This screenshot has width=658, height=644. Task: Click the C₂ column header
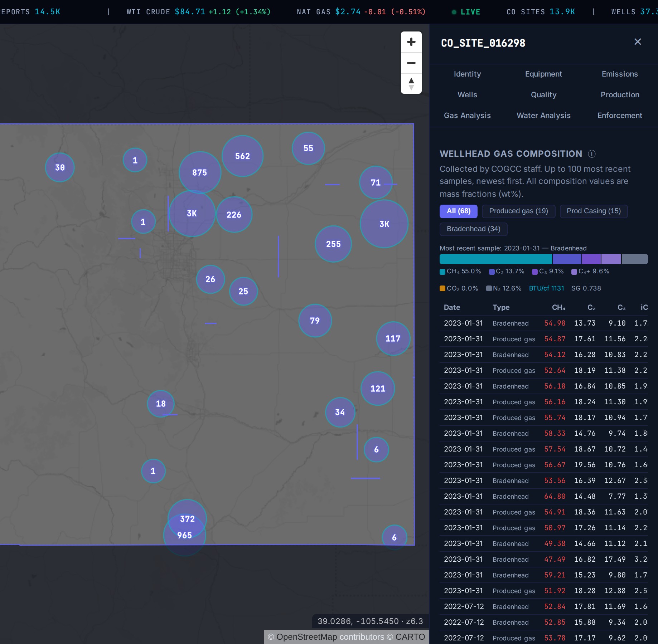(591, 307)
